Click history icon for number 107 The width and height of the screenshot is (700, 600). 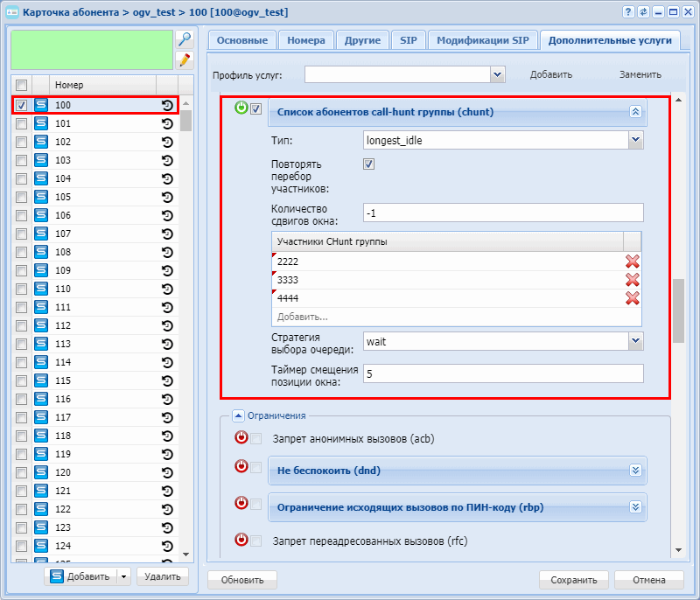(167, 234)
